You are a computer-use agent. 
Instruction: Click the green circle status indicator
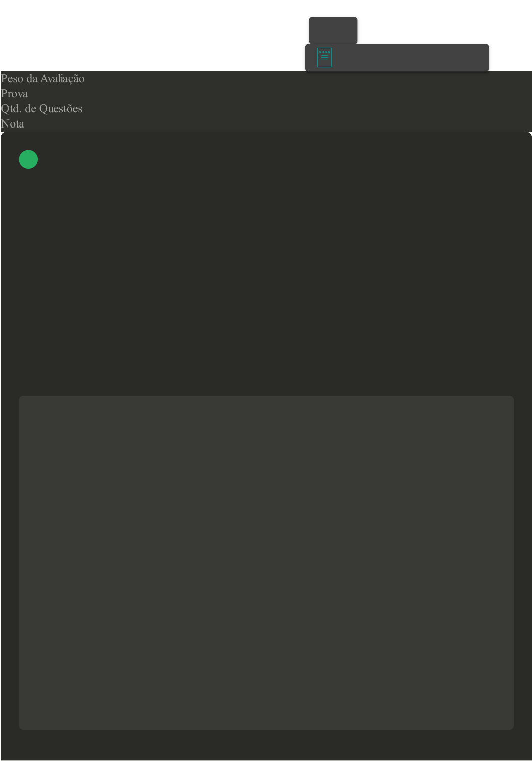pyautogui.click(x=28, y=159)
